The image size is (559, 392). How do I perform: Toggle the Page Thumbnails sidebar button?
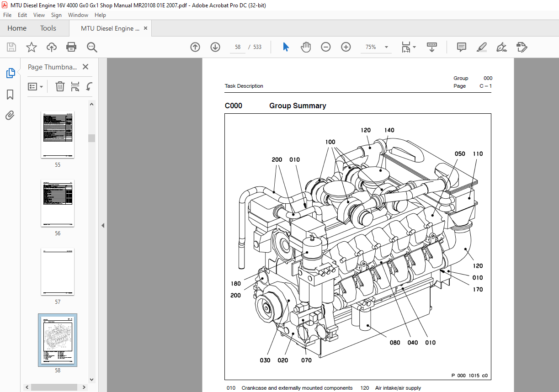tap(10, 73)
